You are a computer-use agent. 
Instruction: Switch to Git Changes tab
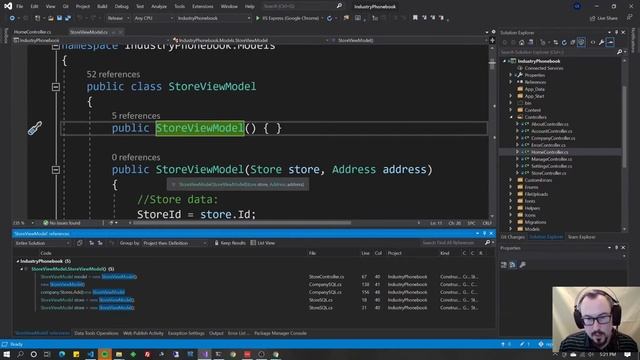pos(513,237)
